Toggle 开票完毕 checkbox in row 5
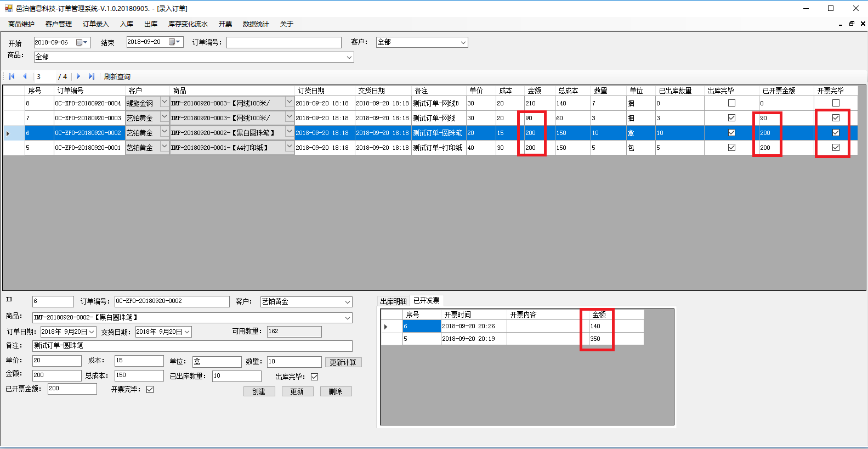Screen dimensions: 868x449 [x=836, y=148]
